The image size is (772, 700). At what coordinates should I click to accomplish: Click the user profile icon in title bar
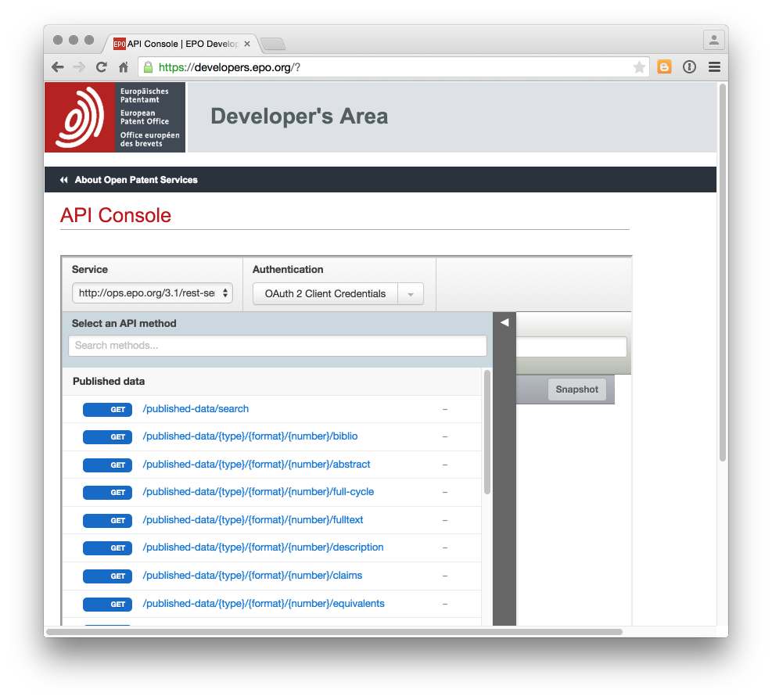coord(713,41)
